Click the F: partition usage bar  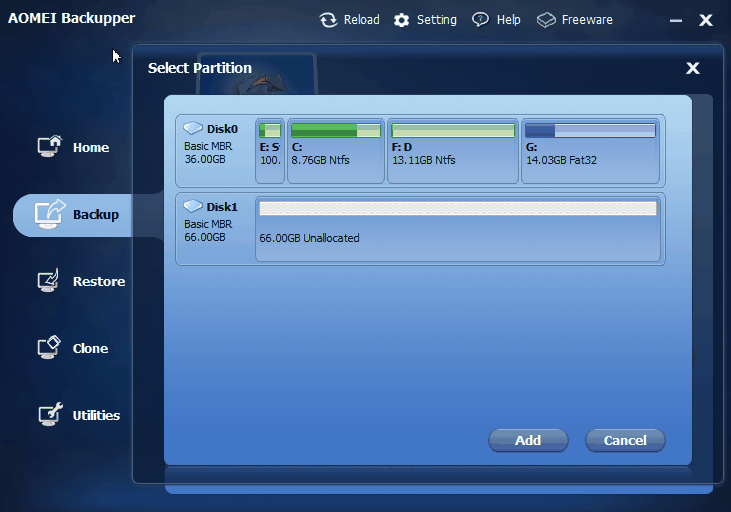(x=453, y=130)
